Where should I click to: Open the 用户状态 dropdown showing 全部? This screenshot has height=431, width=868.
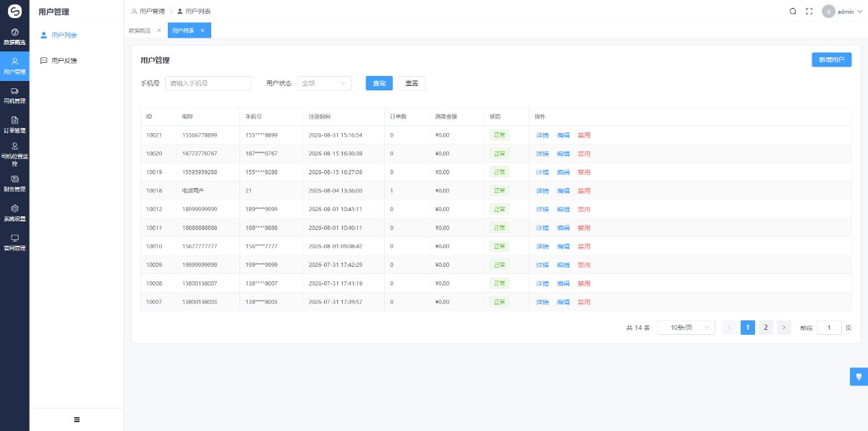tap(324, 83)
